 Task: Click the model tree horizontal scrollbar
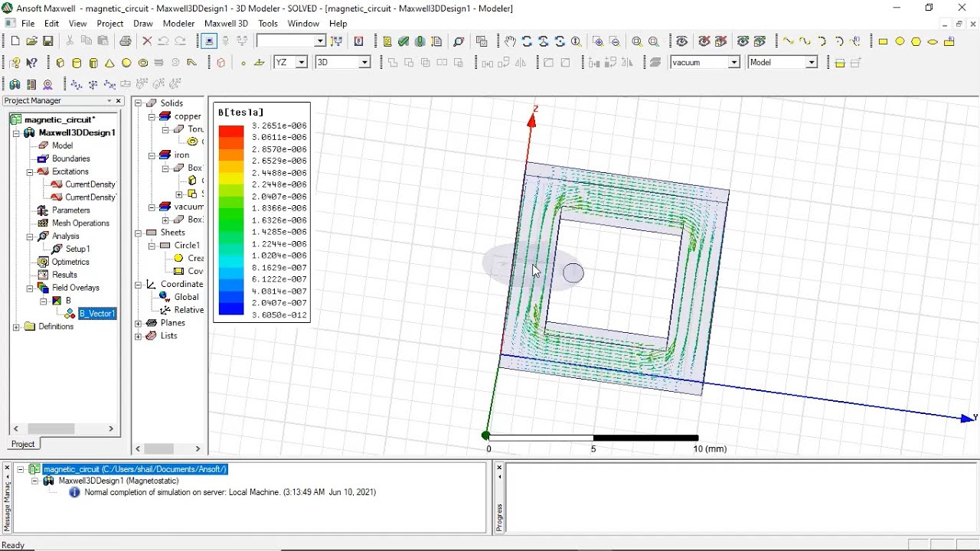click(168, 449)
